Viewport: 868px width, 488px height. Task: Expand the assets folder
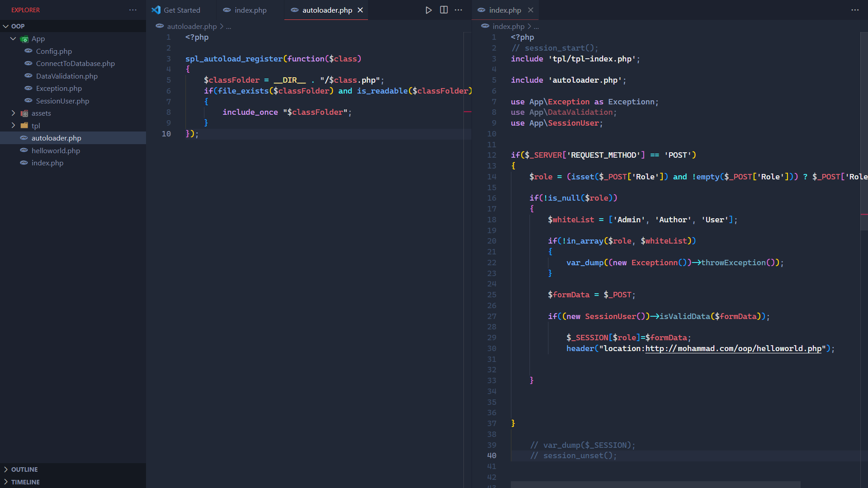click(13, 113)
